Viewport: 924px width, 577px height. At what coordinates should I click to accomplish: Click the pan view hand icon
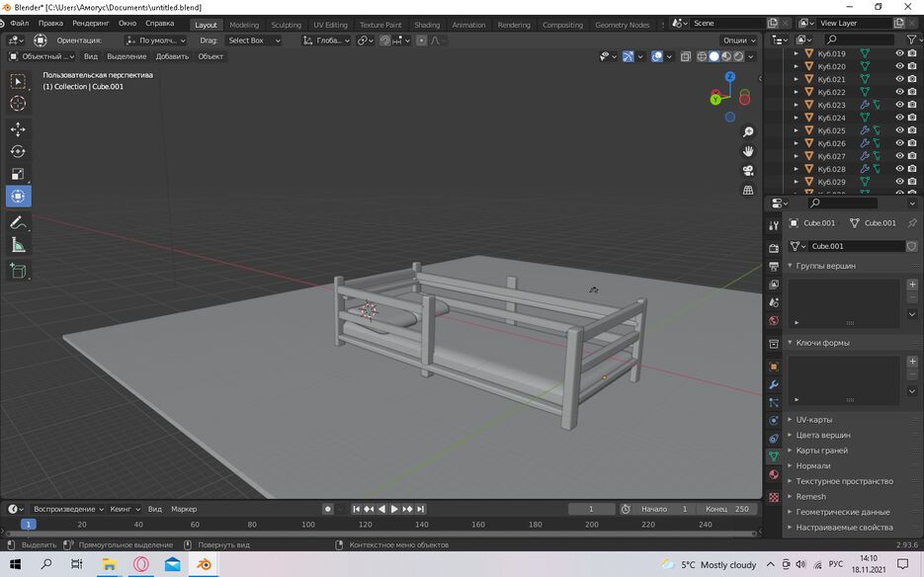click(x=748, y=151)
